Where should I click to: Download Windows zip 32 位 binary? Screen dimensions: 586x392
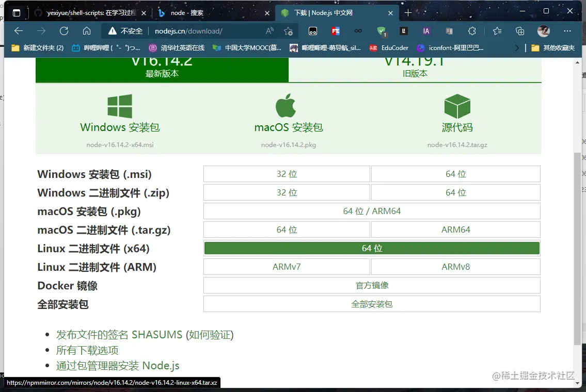coord(287,192)
